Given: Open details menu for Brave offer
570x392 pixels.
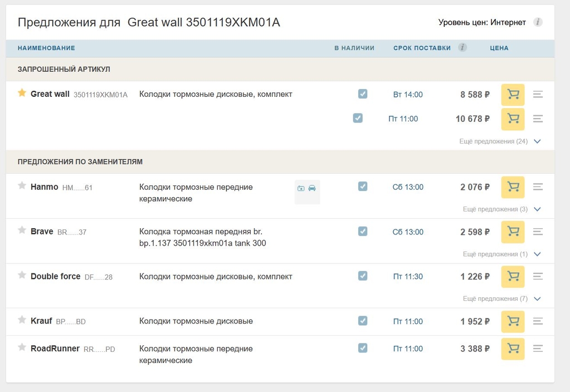Looking at the screenshot, I should 538,232.
